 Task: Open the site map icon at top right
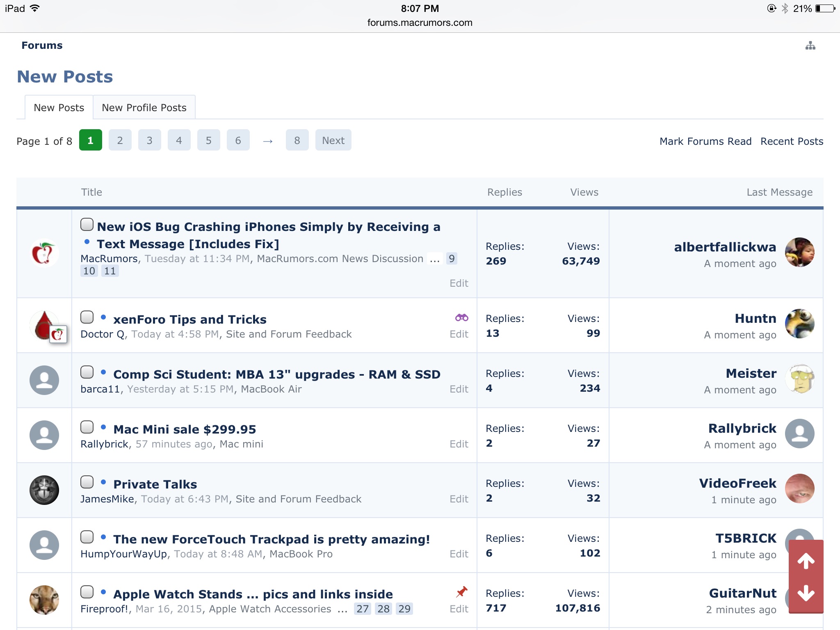810,46
